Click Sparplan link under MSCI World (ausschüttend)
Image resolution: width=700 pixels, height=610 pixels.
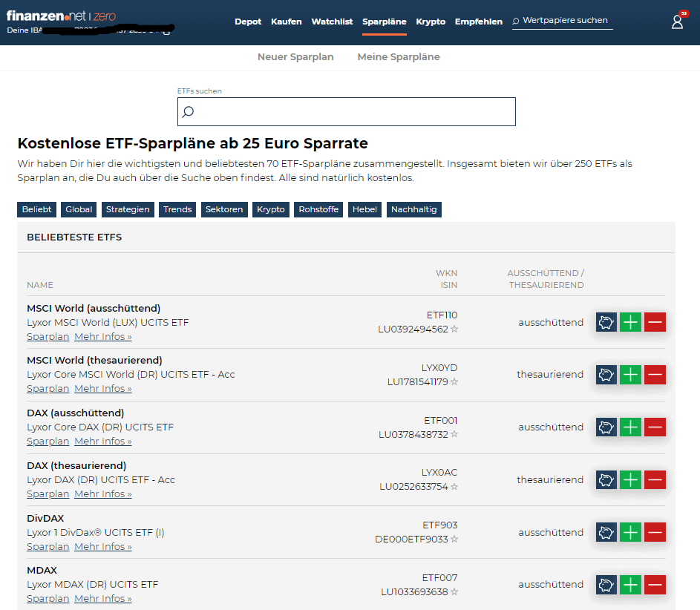(48, 336)
